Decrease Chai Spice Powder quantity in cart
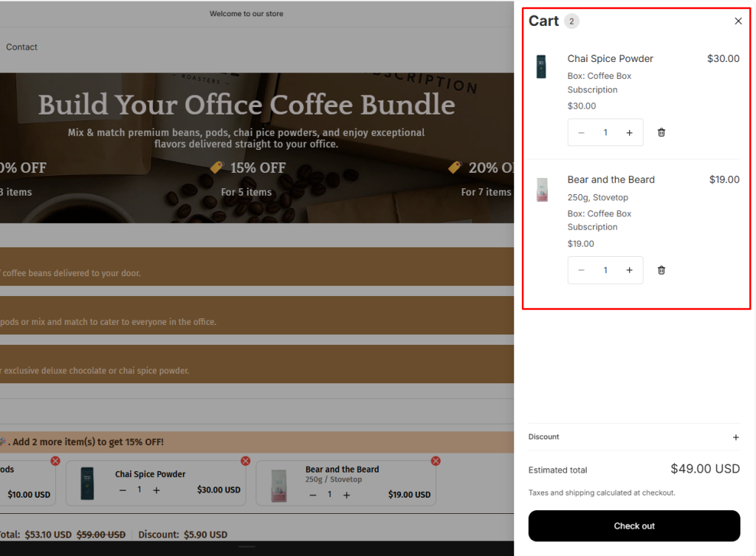 coord(582,133)
